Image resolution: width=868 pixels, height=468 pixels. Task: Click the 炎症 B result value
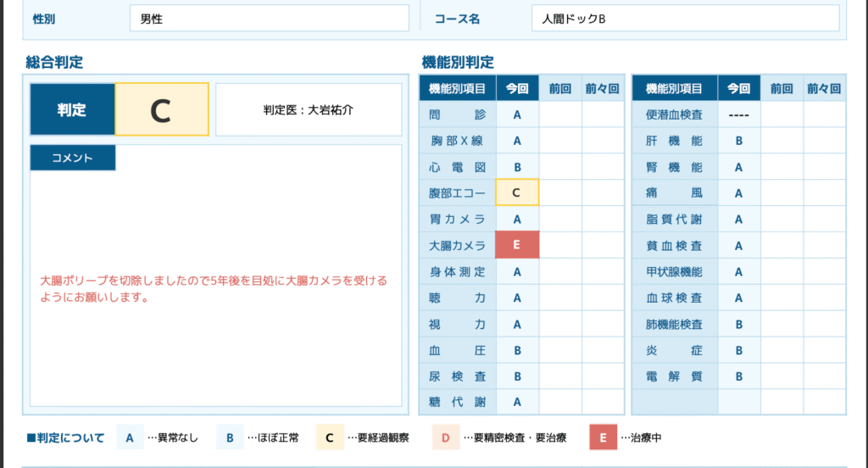click(738, 351)
